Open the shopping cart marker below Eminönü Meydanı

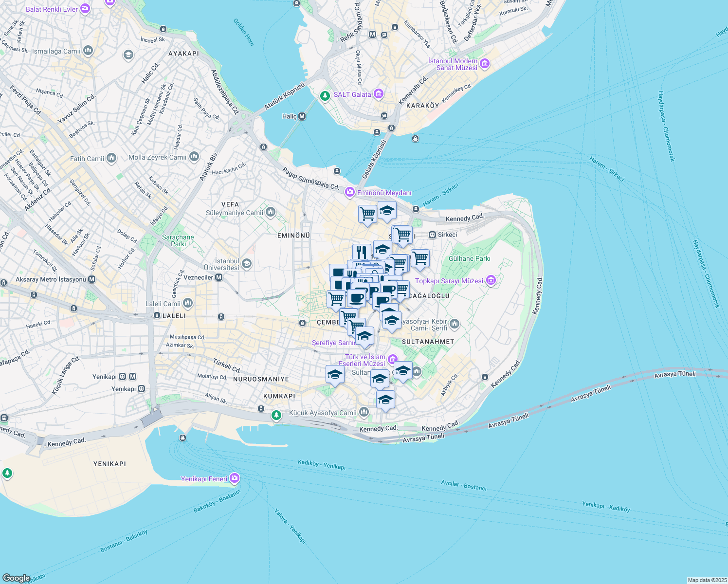coord(367,215)
